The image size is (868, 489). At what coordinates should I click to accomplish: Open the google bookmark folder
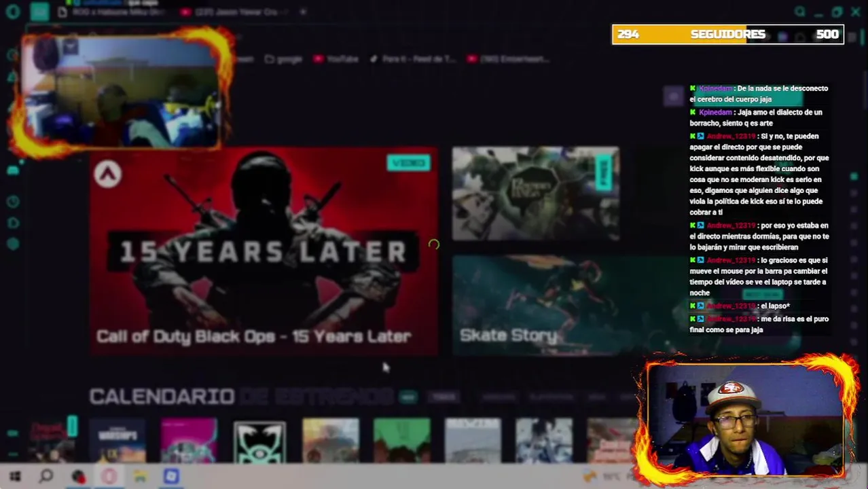click(x=283, y=59)
